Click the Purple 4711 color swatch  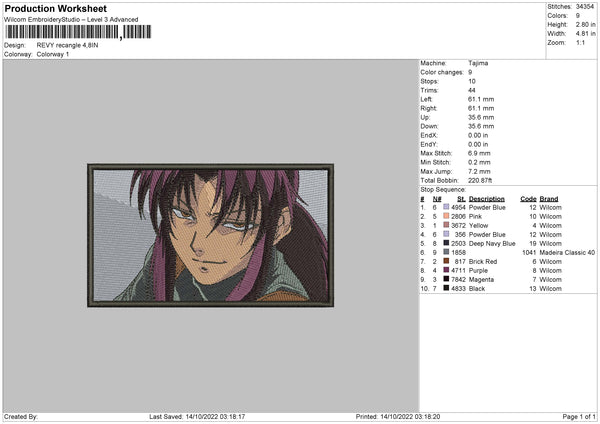446,270
